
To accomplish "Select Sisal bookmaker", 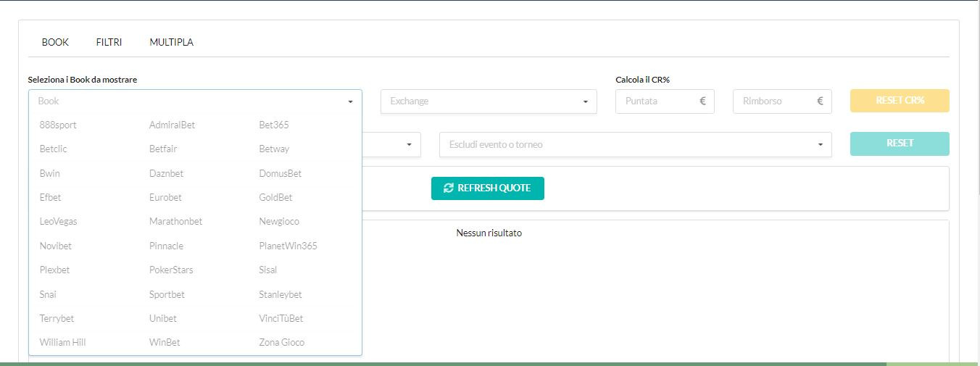I will pyautogui.click(x=268, y=270).
